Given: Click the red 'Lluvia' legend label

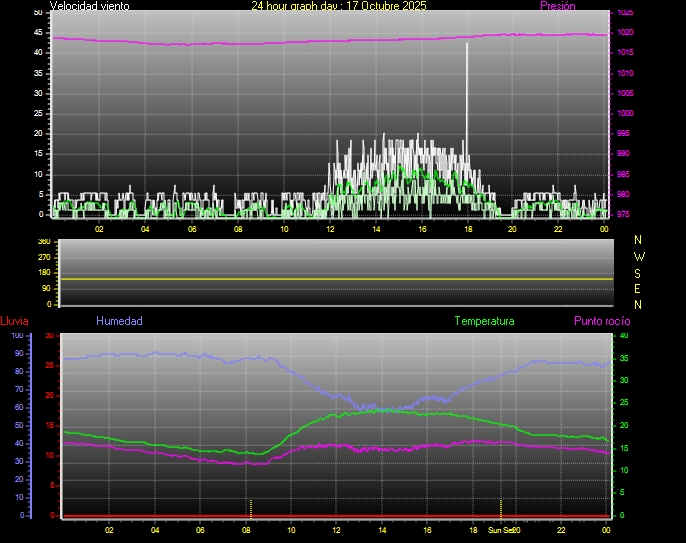Looking at the screenshot, I should [x=14, y=321].
